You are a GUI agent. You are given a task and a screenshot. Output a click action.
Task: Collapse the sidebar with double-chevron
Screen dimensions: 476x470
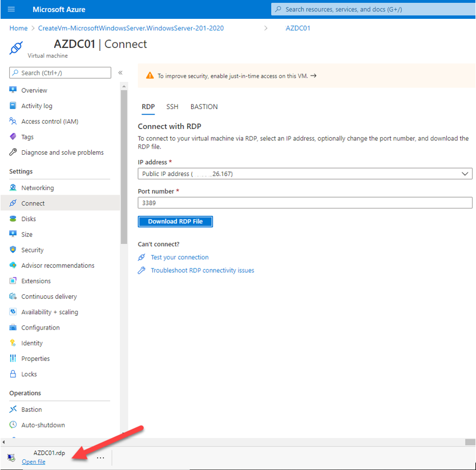pyautogui.click(x=120, y=73)
